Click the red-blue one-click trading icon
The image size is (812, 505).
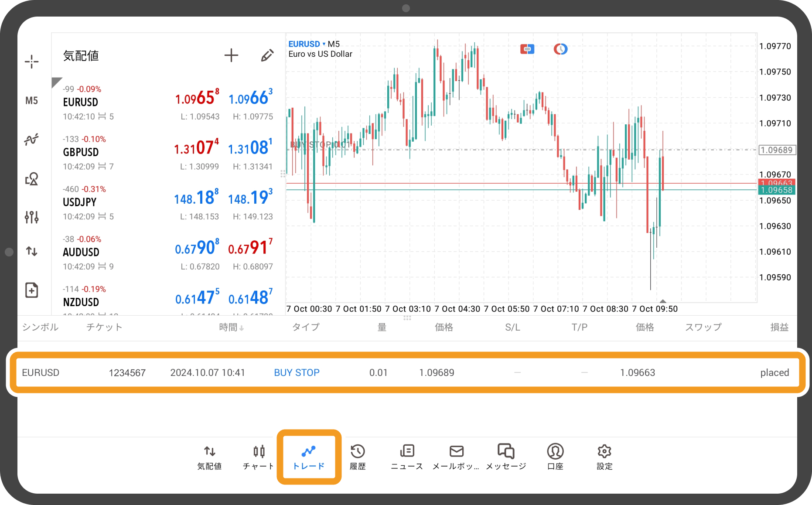[x=527, y=49]
